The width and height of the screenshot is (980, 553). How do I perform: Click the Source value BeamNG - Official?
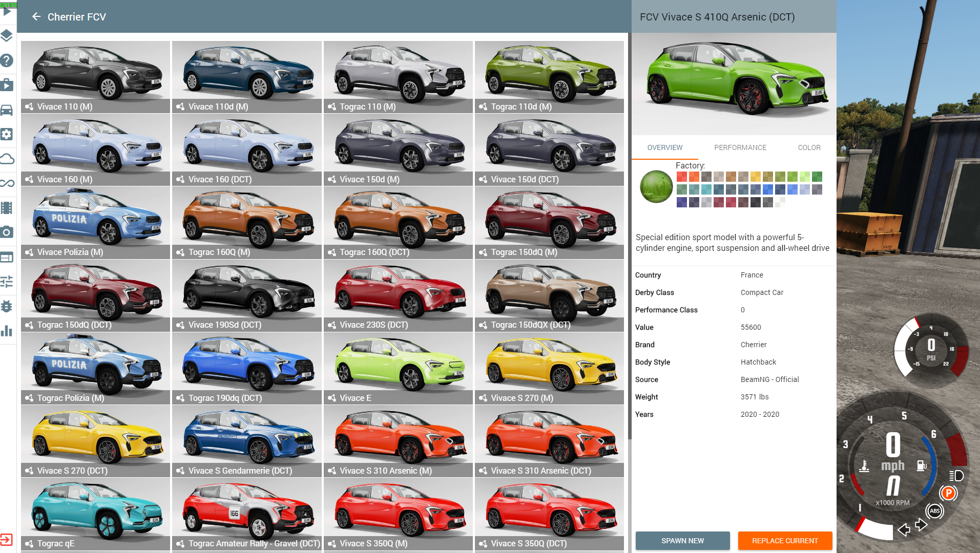tap(770, 379)
